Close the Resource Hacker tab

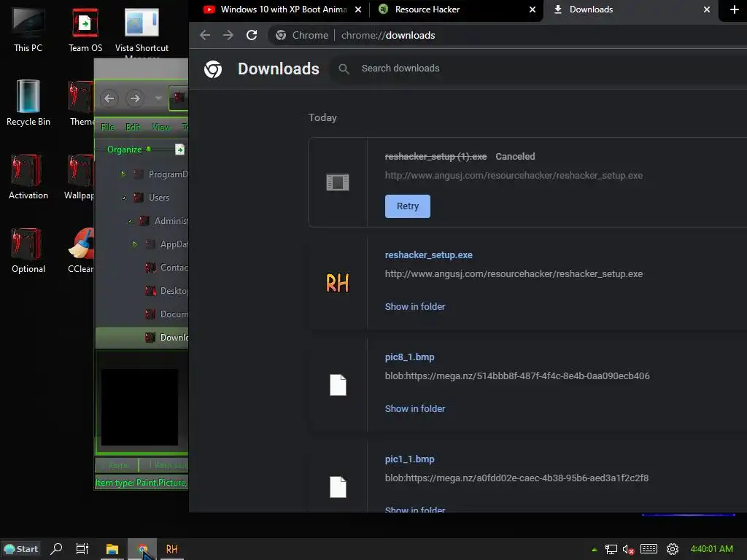pos(532,9)
